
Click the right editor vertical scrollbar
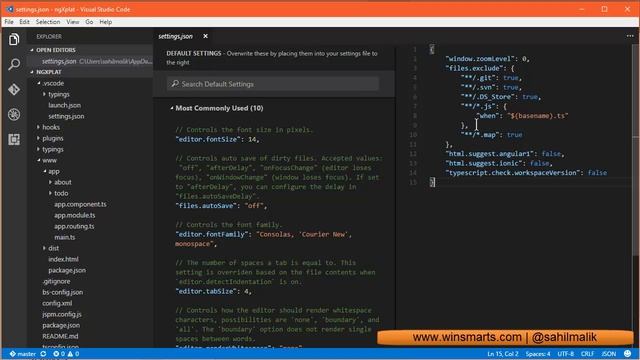[636, 151]
